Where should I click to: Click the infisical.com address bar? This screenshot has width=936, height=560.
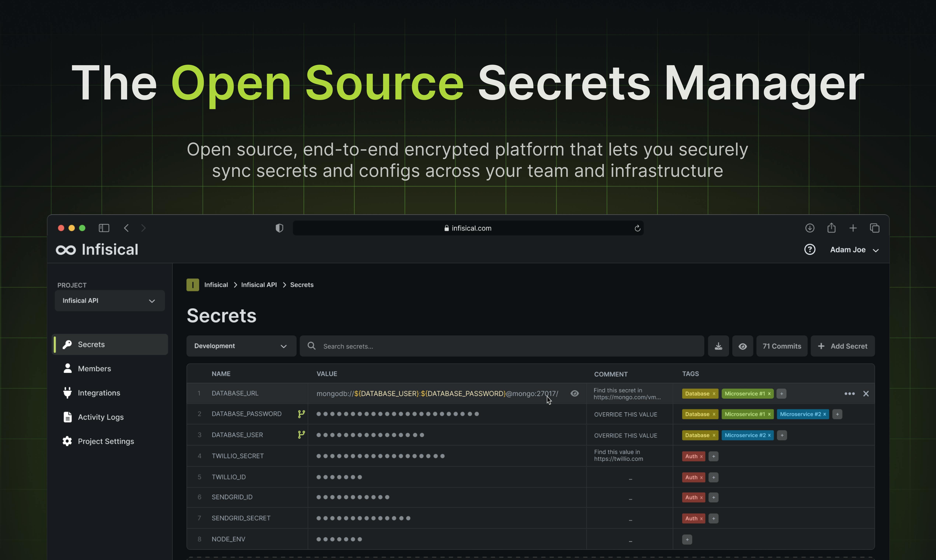pos(468,228)
